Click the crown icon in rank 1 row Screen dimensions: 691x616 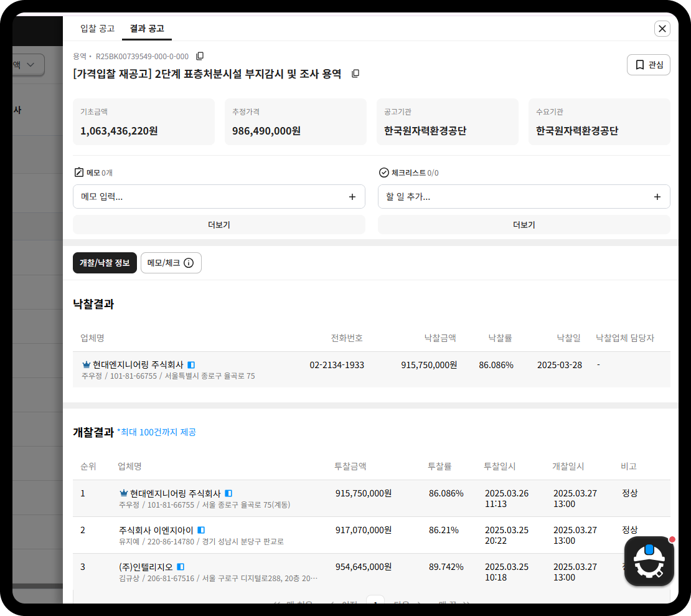[x=124, y=493]
